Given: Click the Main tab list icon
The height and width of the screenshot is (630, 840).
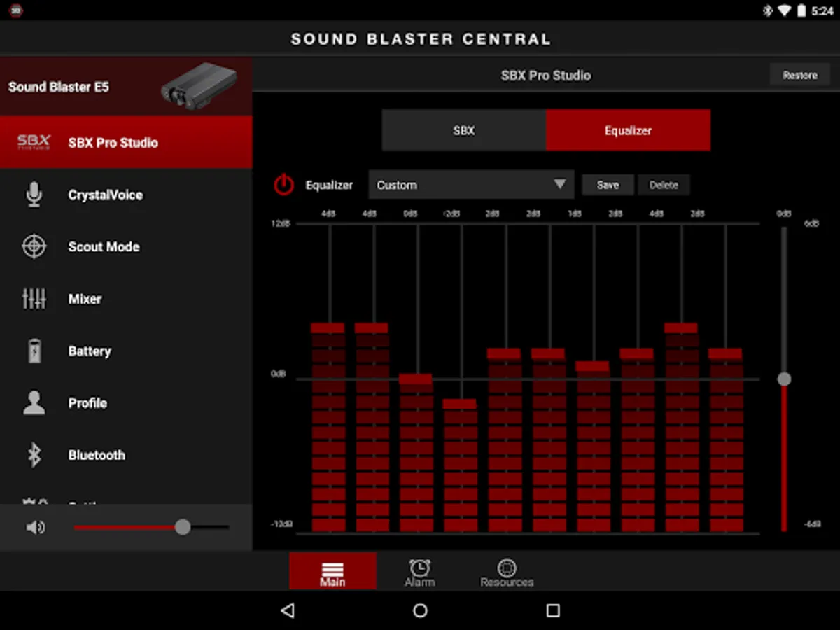Looking at the screenshot, I should click(332, 568).
